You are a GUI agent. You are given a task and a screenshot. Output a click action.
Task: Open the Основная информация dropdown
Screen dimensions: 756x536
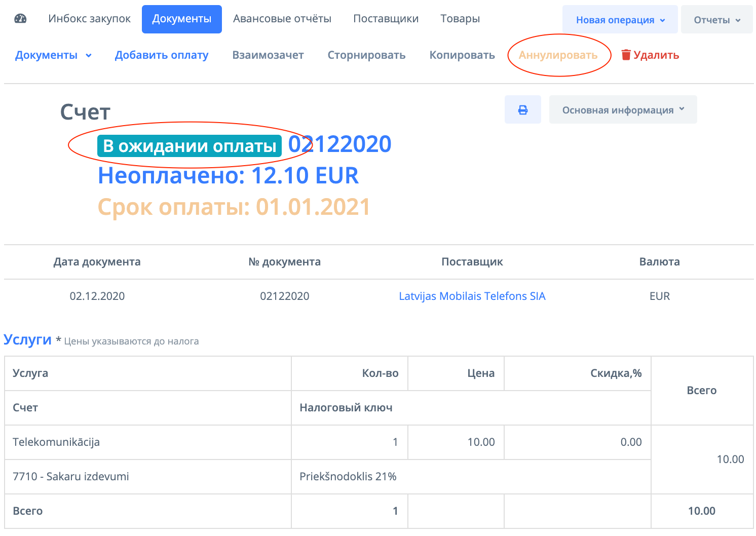(x=623, y=109)
